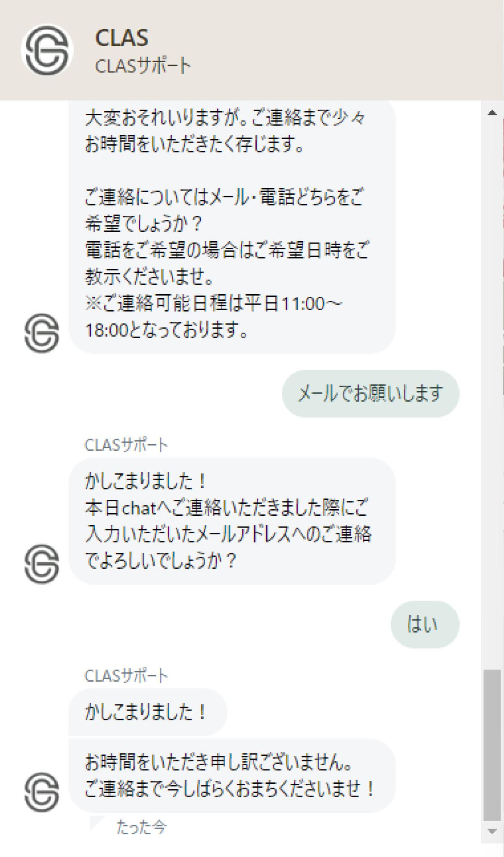Select the メールでお願いします message bubble
The width and height of the screenshot is (504, 857).
click(x=370, y=393)
